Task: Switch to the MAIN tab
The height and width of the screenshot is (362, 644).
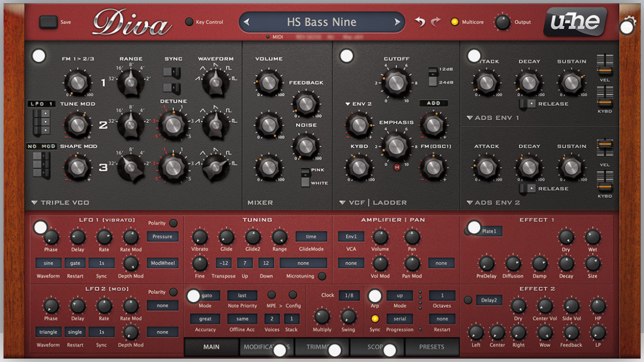Action: pos(211,347)
